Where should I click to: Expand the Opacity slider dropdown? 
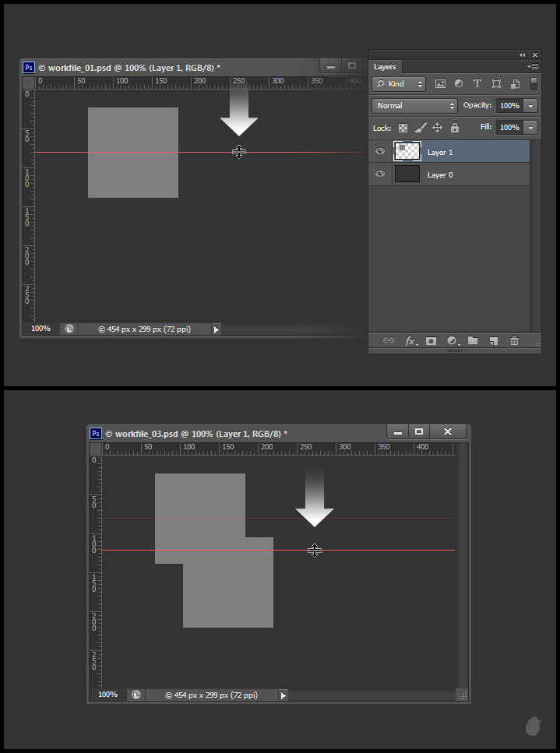click(x=531, y=106)
